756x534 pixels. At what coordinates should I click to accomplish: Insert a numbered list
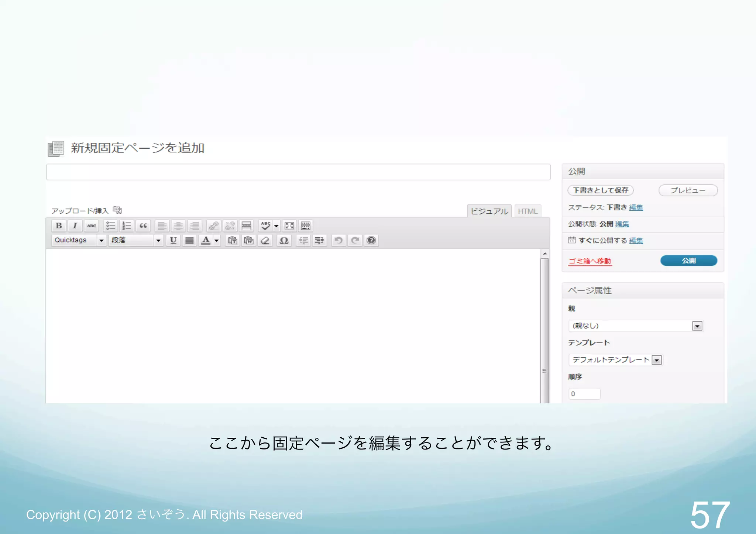click(127, 225)
